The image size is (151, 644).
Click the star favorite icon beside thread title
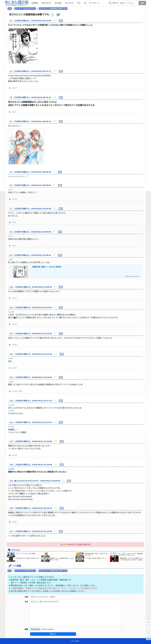53,15
